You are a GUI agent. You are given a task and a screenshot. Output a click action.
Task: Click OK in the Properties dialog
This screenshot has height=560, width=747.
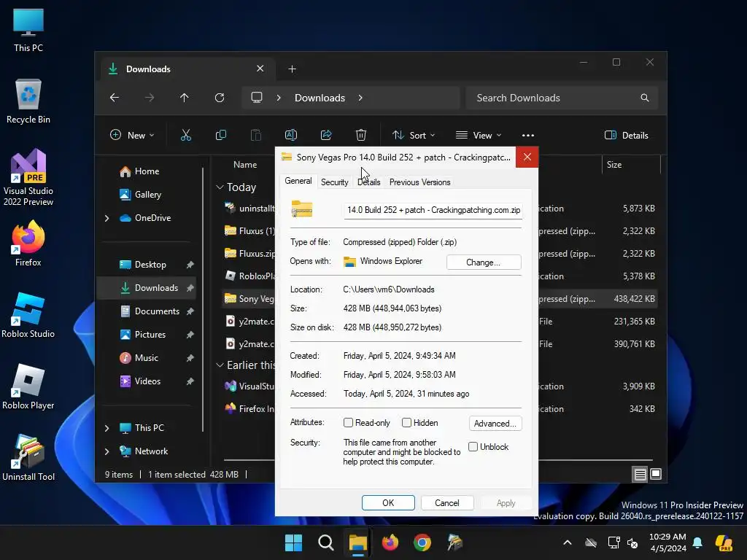point(388,503)
